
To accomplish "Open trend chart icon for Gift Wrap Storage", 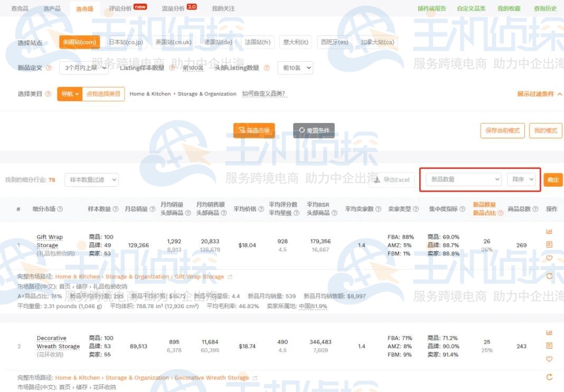I will click(x=549, y=231).
